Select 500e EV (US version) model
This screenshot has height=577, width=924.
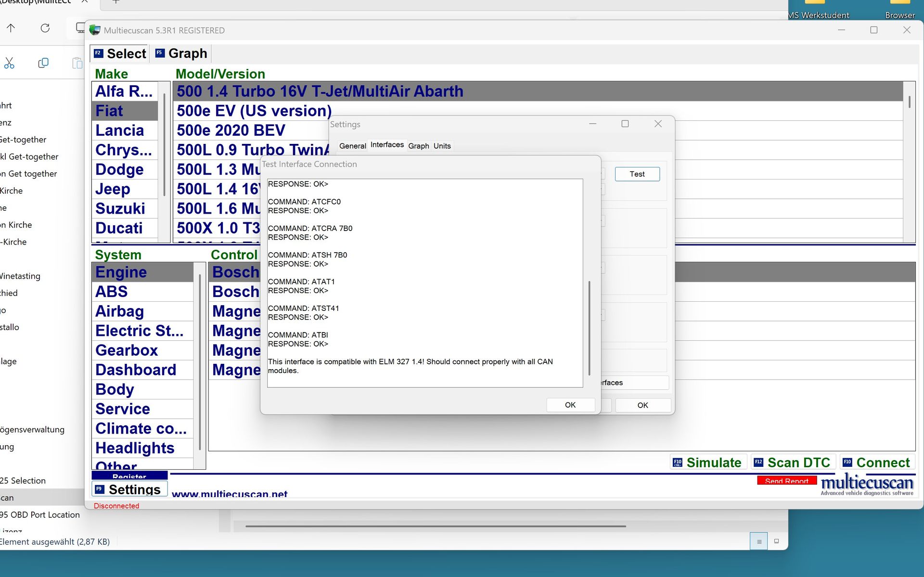[x=254, y=111]
